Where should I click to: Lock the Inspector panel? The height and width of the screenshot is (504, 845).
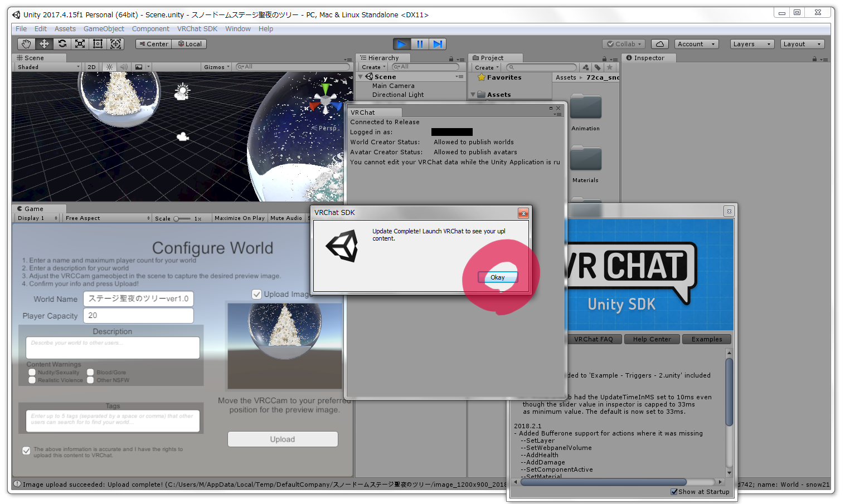814,58
